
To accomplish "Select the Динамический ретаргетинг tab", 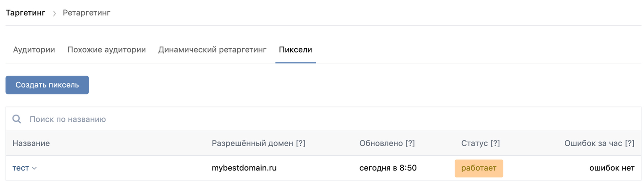I will pos(212,50).
